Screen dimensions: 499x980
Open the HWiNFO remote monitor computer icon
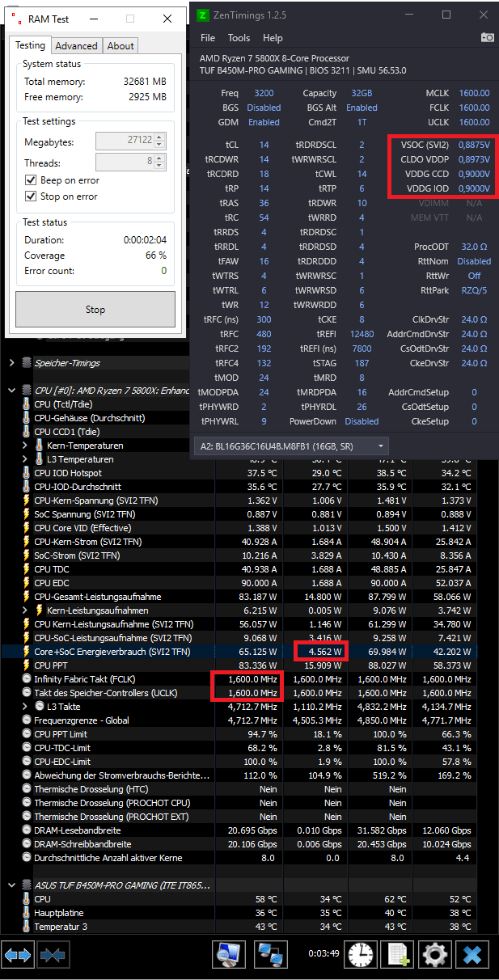point(229,954)
